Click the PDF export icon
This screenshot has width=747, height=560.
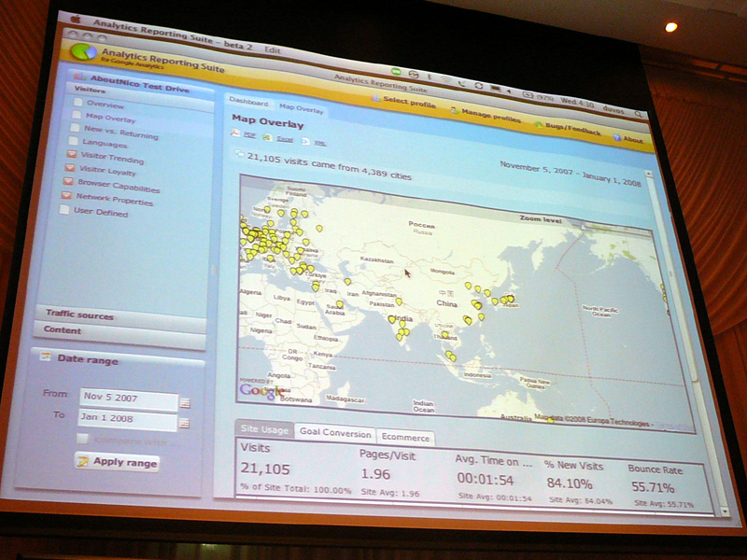click(235, 133)
